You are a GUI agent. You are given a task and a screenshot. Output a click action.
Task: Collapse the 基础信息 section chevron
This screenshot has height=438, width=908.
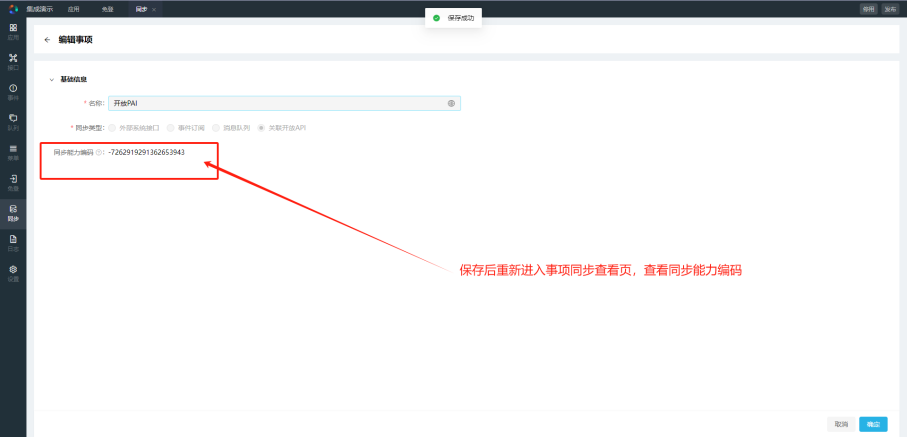[x=52, y=79]
